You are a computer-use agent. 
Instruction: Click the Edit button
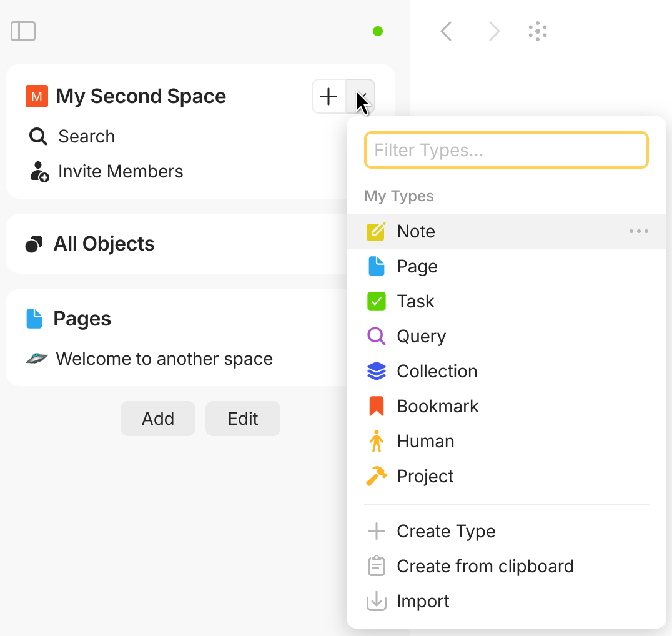click(x=242, y=419)
